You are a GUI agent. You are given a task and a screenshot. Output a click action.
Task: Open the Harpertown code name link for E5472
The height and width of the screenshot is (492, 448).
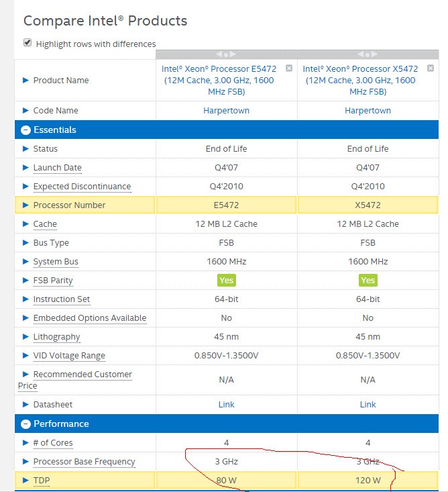[226, 111]
